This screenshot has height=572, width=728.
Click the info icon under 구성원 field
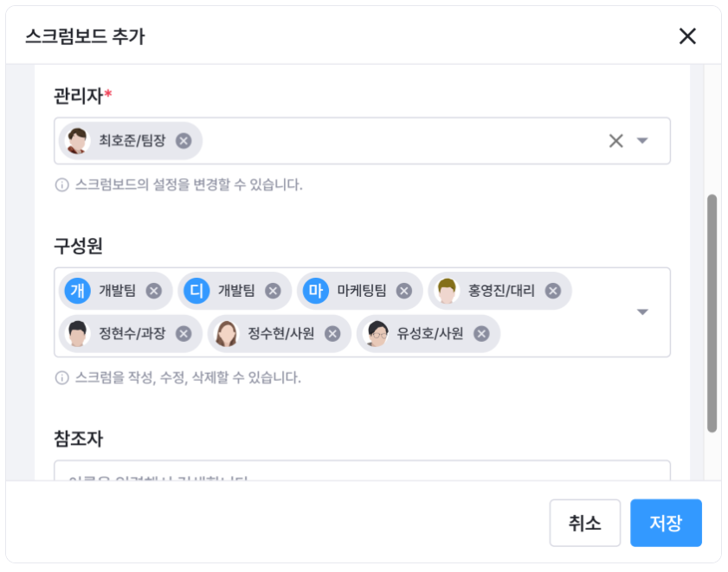[x=62, y=377]
